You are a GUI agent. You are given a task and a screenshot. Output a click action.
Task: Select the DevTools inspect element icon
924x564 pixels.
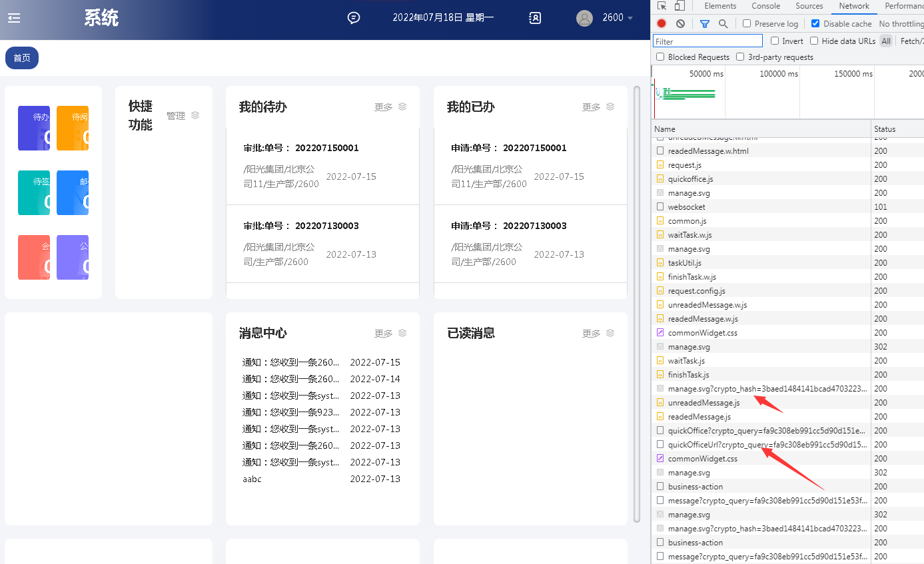662,6
